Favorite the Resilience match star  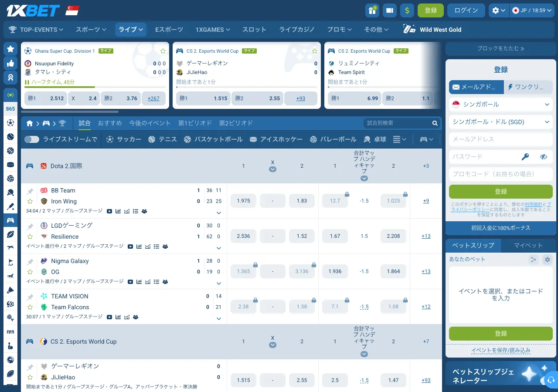point(30,237)
